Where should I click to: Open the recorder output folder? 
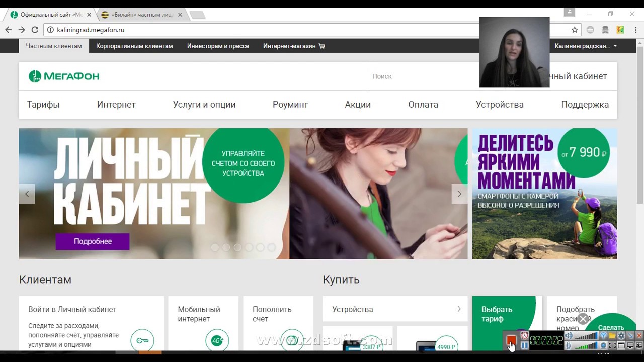[612, 336]
